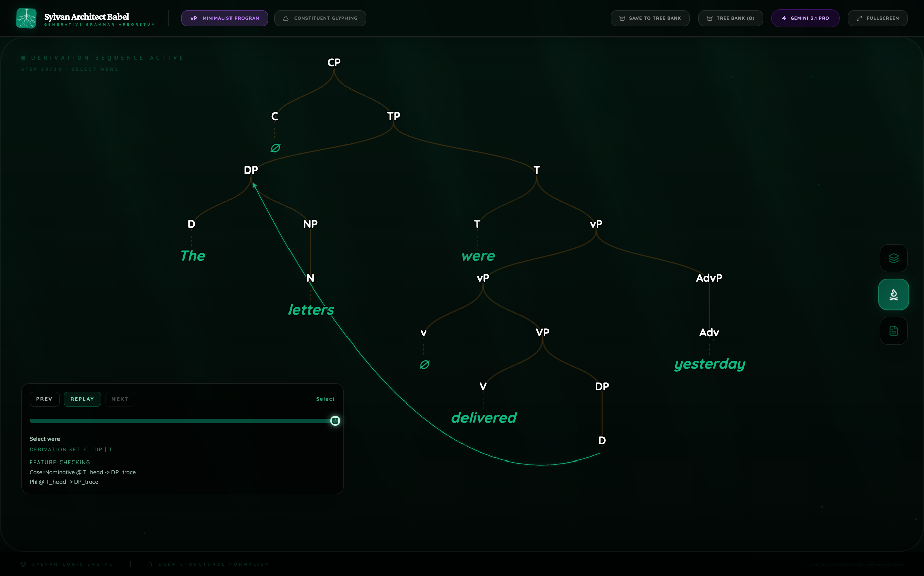Open the stacked layers panel icon
This screenshot has height=576, width=924.
click(893, 258)
